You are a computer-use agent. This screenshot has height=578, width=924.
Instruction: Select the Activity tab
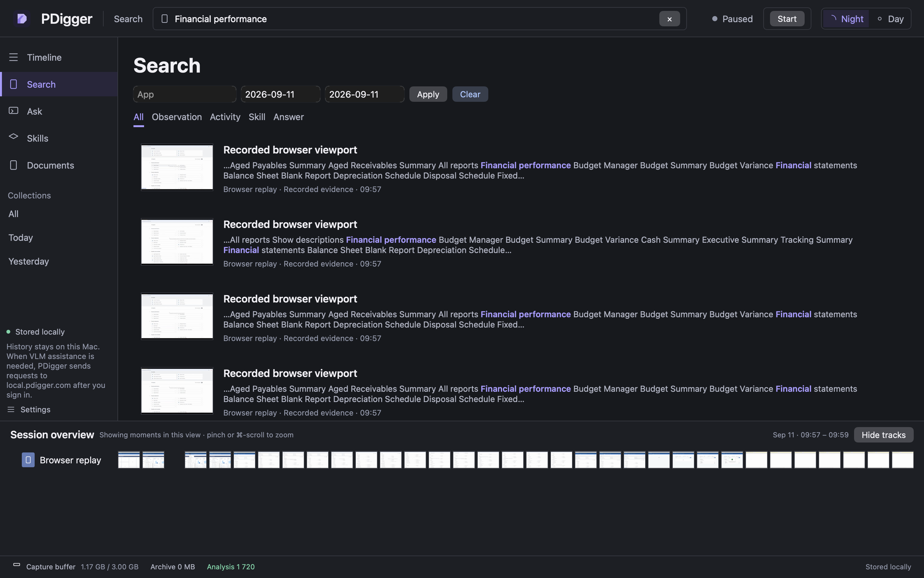(225, 117)
